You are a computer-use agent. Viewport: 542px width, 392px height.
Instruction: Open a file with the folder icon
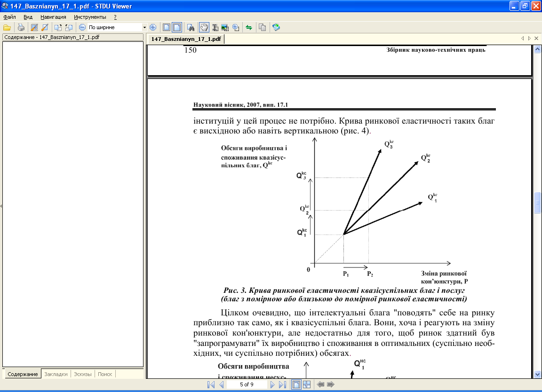7,28
